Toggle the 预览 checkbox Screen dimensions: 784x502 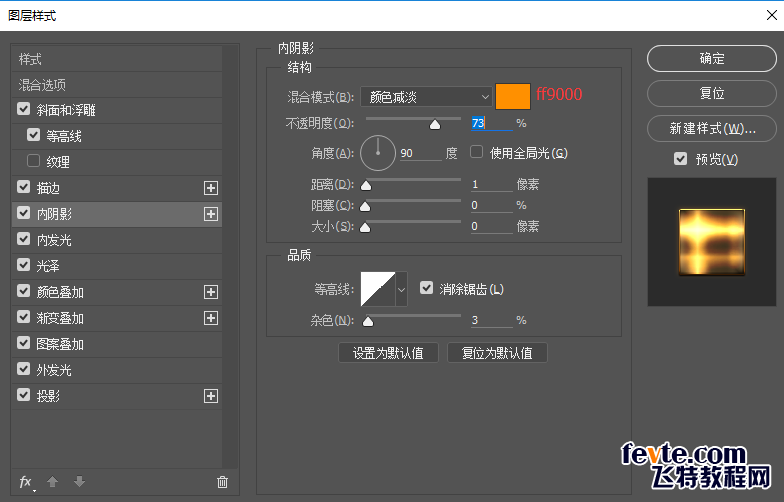click(x=680, y=159)
